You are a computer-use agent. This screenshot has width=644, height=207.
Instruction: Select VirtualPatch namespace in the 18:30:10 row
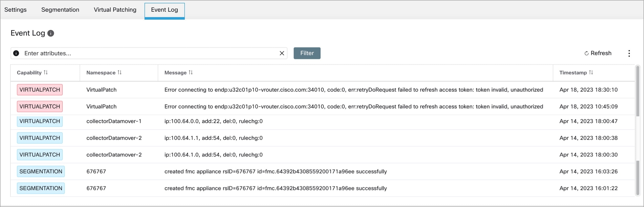coord(101,90)
